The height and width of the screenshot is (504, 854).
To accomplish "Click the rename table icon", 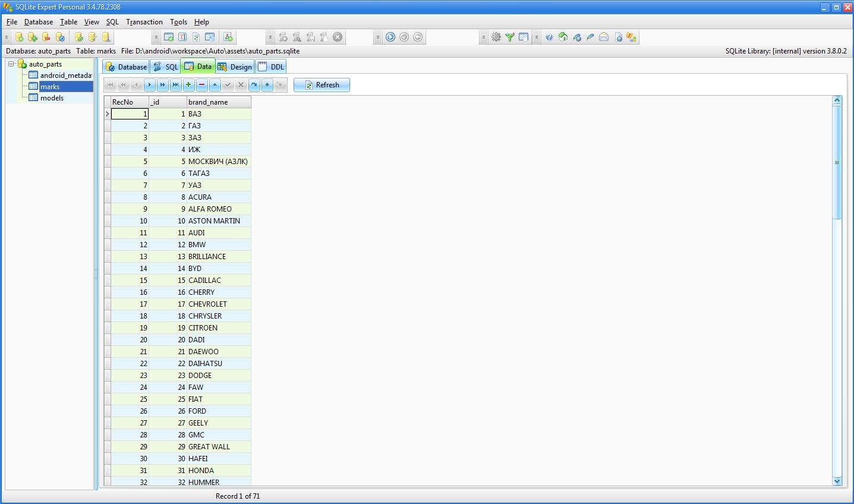I will click(x=182, y=37).
